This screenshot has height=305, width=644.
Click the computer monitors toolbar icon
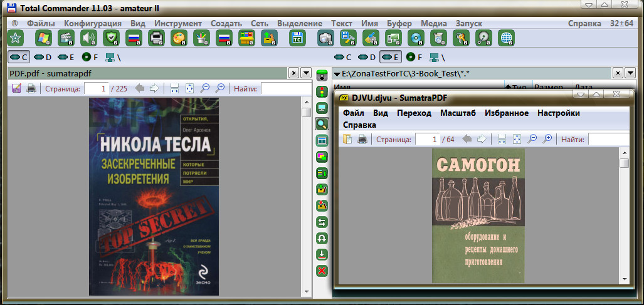[x=393, y=38]
